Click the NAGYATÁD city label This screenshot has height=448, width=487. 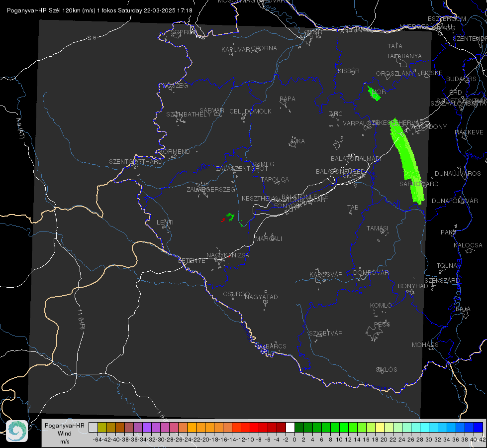click(261, 297)
